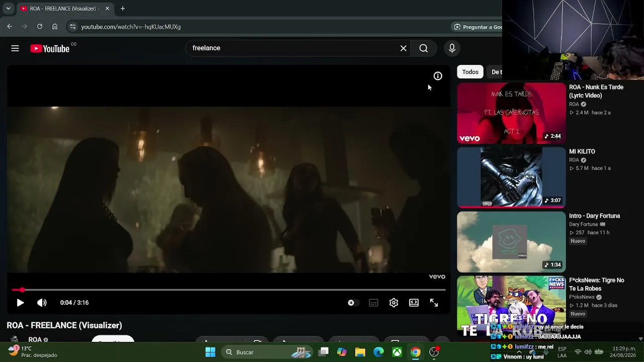This screenshot has width=644, height=362.
Task: Open the ROA channel avatar
Action: (x=15, y=339)
